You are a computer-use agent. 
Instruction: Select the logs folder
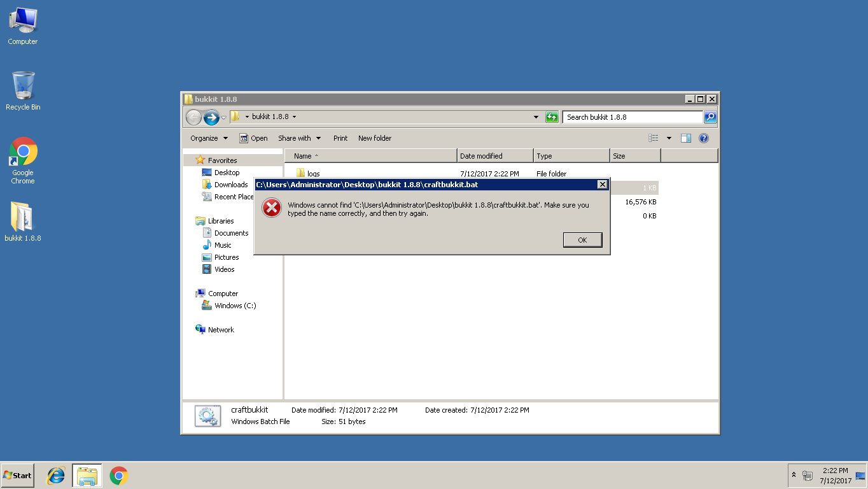coord(307,174)
